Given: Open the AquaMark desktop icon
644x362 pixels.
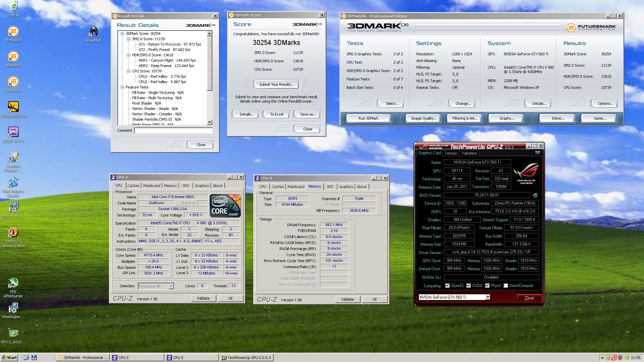Looking at the screenshot, I should 94,32.
